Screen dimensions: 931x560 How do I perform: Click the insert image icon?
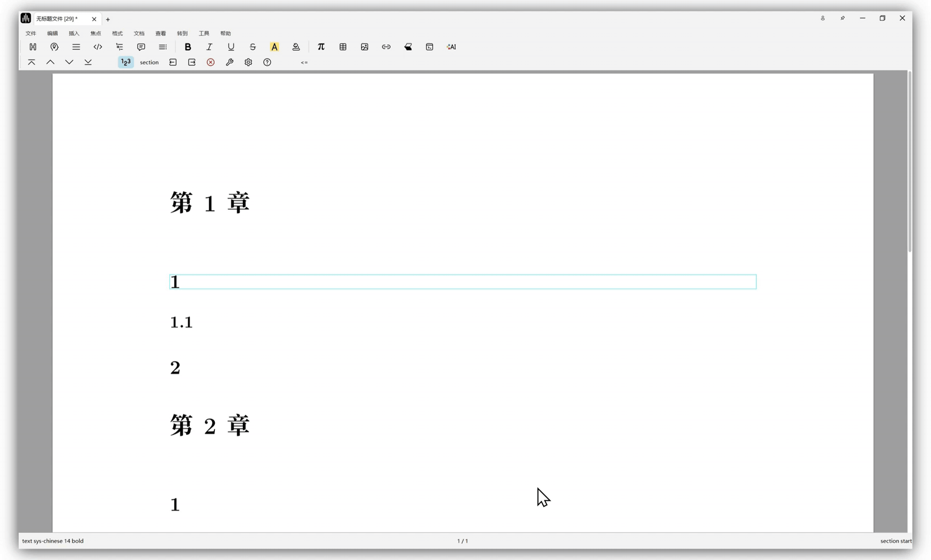364,47
